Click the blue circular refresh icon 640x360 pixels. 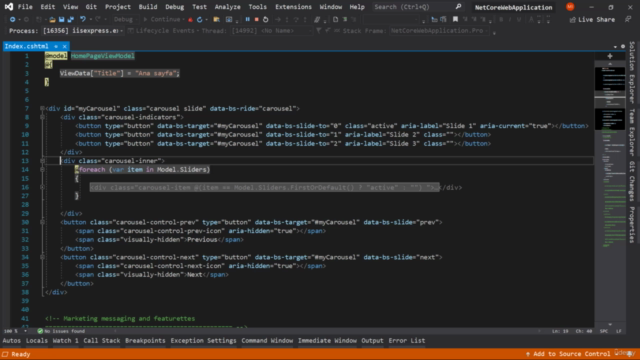200,19
